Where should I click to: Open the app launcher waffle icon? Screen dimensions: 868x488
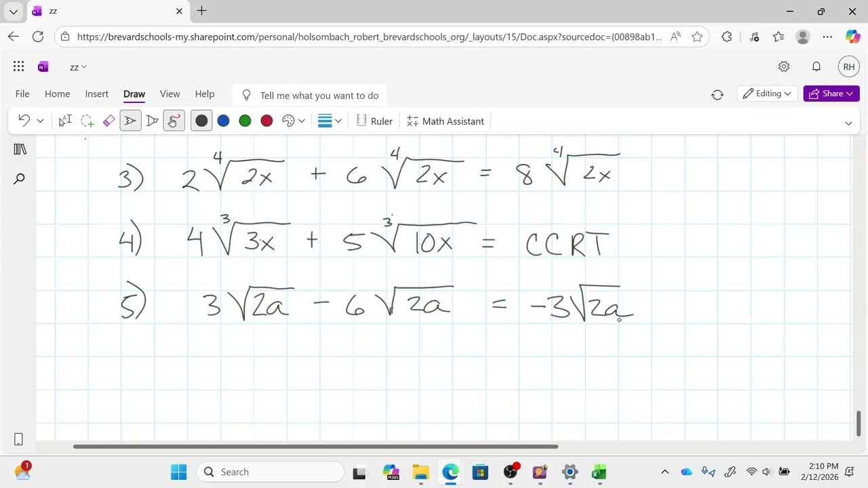pos(19,66)
